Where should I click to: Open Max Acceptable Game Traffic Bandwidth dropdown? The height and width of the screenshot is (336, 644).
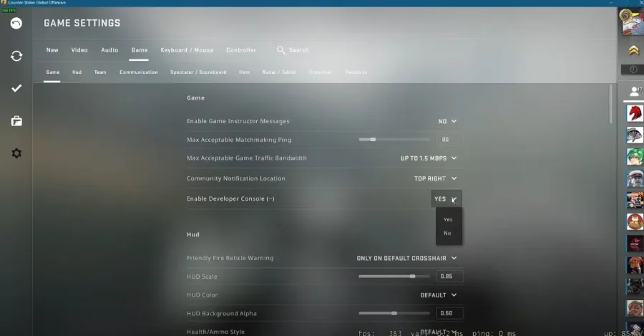pyautogui.click(x=429, y=158)
